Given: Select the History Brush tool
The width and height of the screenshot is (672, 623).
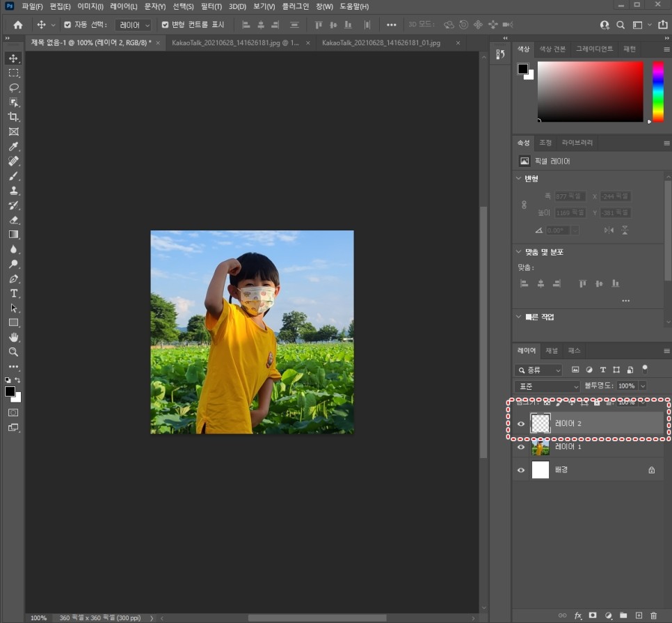Looking at the screenshot, I should click(x=14, y=205).
